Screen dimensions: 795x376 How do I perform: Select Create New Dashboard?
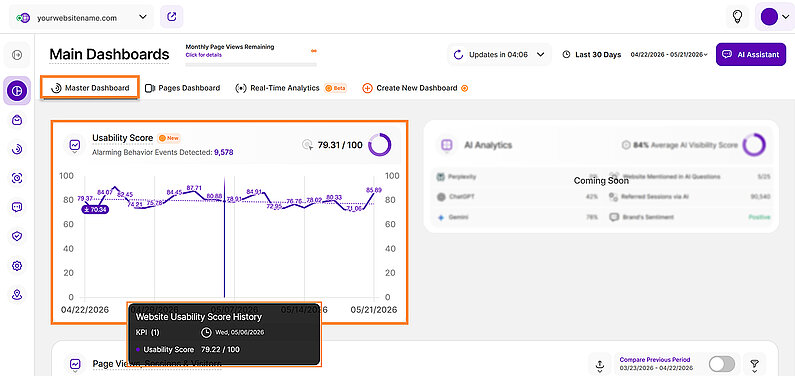(x=417, y=88)
